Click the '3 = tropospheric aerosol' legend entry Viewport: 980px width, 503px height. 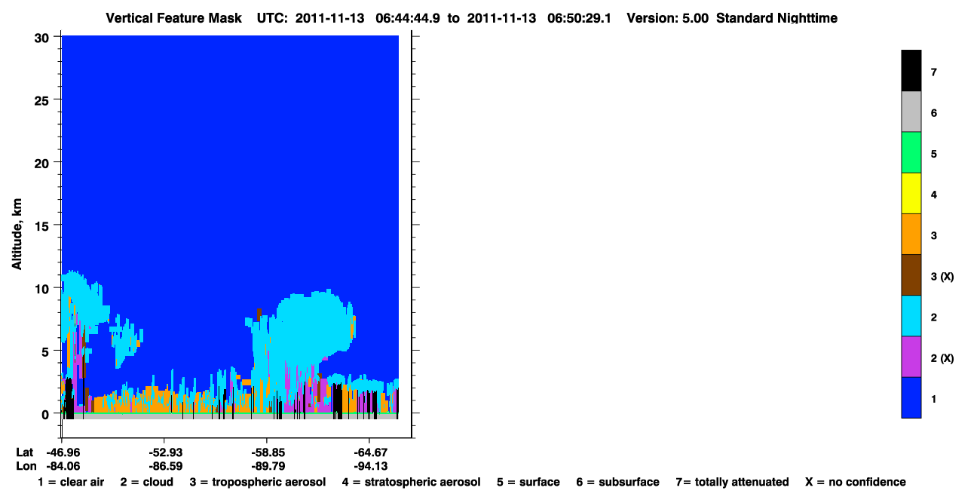(x=258, y=482)
